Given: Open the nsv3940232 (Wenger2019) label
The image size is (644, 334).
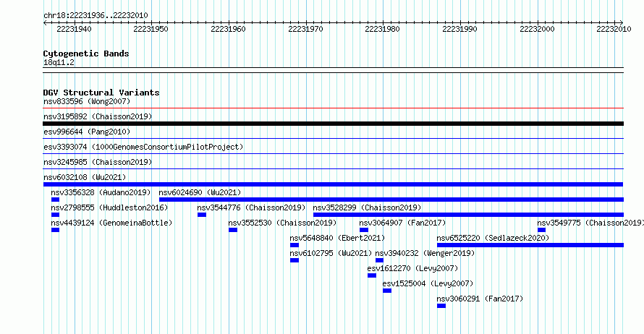Looking at the screenshot, I should point(425,253).
